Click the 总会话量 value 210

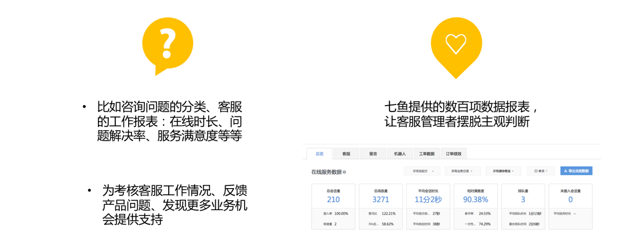click(334, 200)
